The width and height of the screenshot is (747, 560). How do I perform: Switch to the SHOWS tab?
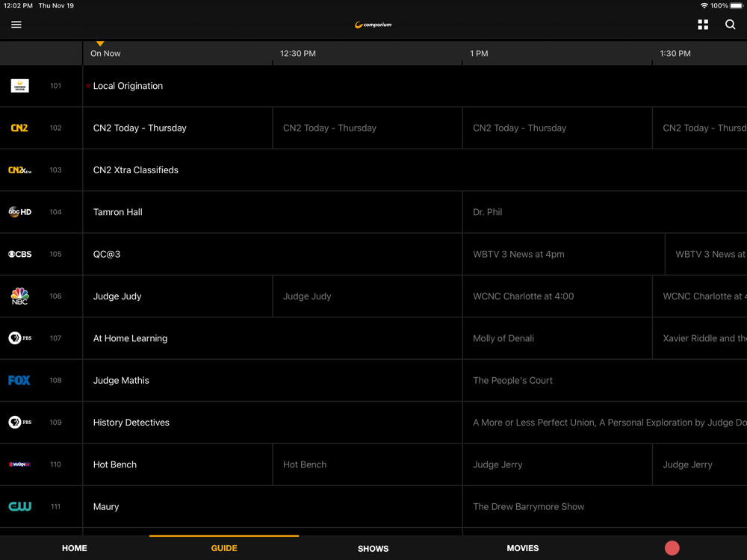(373, 549)
